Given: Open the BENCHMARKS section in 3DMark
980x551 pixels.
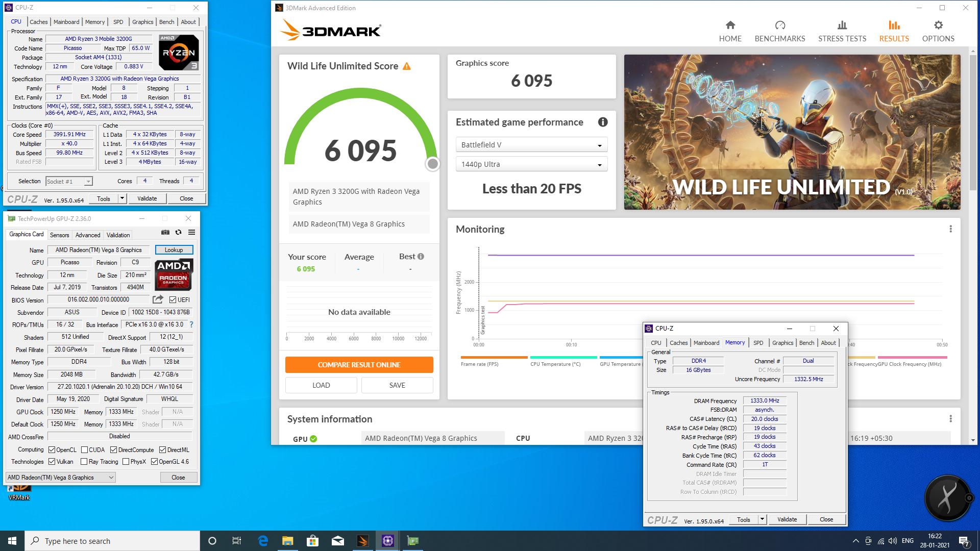Looking at the screenshot, I should [779, 31].
